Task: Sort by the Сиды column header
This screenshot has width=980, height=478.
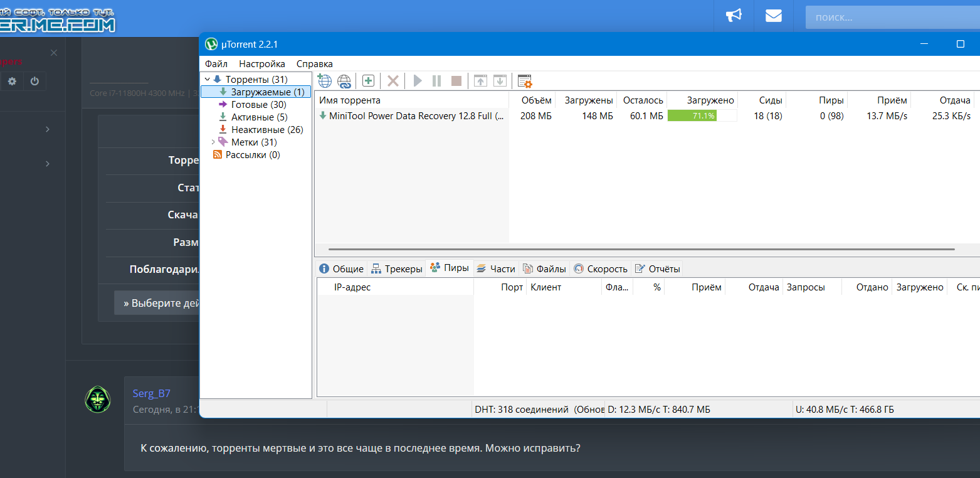Action: [770, 100]
